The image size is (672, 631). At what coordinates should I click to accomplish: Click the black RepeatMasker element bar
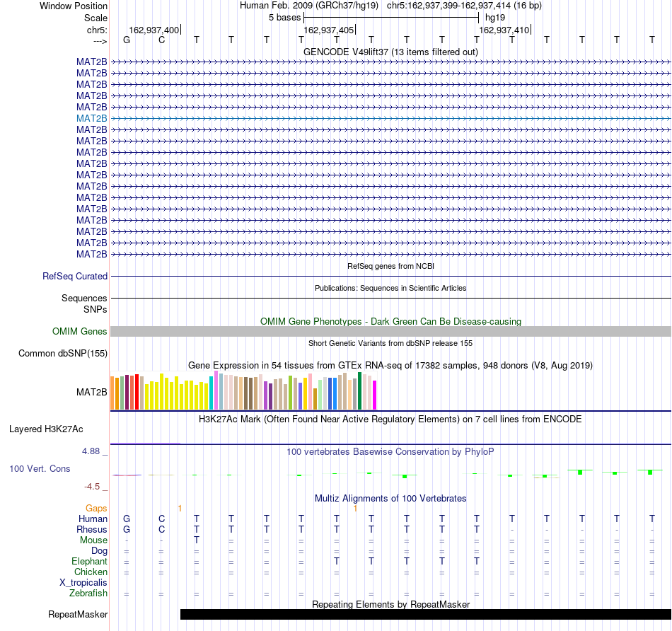click(x=426, y=614)
